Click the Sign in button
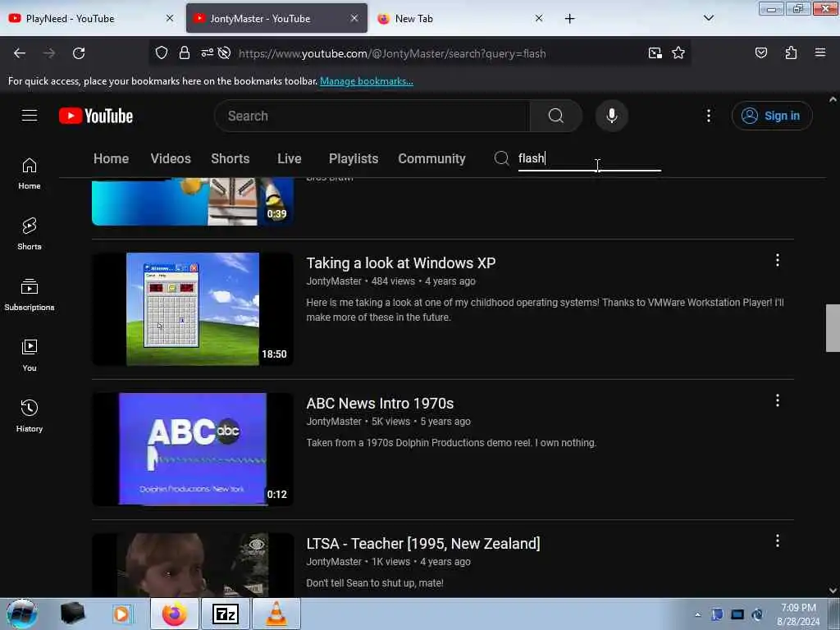The image size is (840, 630). (771, 116)
